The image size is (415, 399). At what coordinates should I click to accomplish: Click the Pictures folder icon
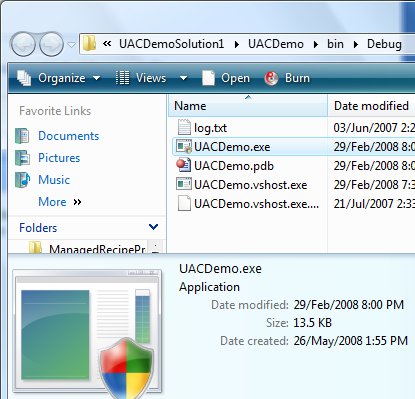click(x=22, y=158)
